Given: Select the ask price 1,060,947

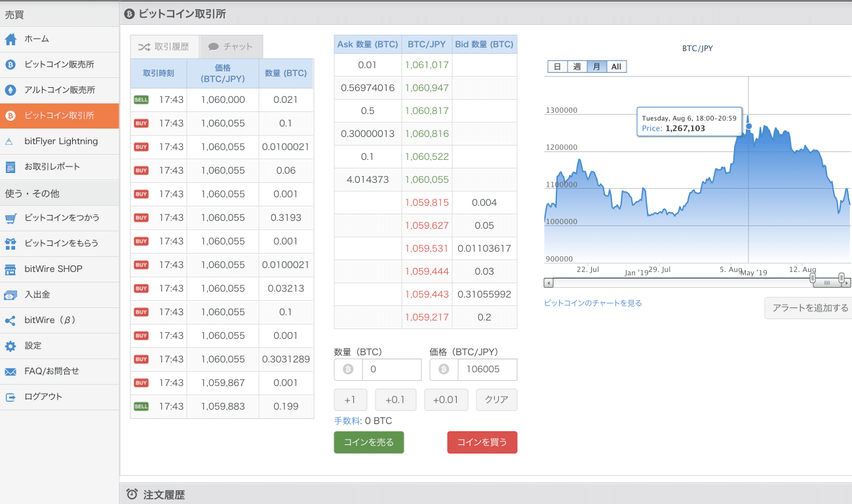Looking at the screenshot, I should coord(427,88).
